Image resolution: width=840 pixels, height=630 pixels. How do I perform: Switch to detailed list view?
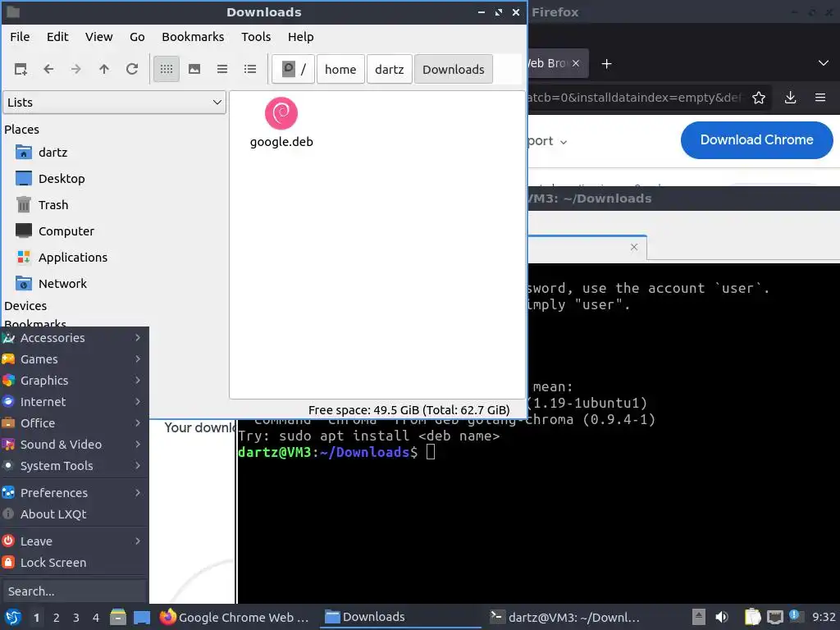250,69
